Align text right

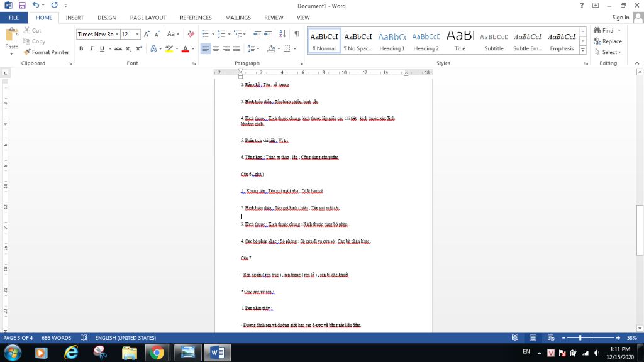point(226,48)
